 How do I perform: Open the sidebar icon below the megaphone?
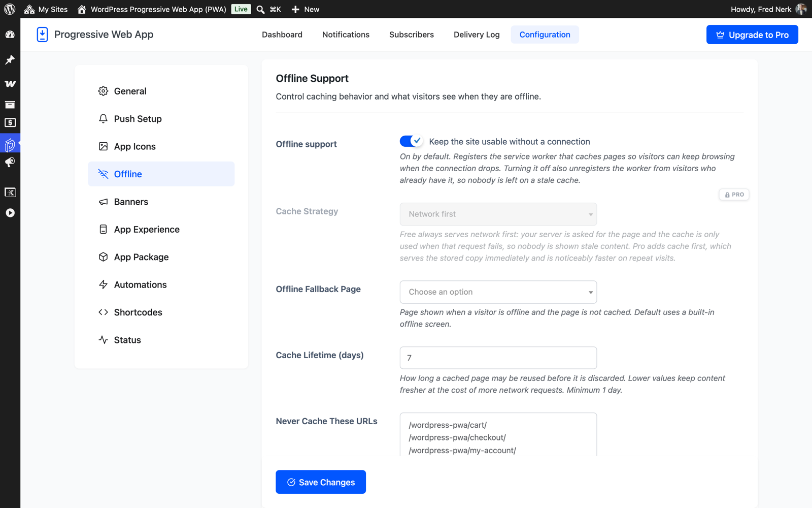pyautogui.click(x=10, y=193)
